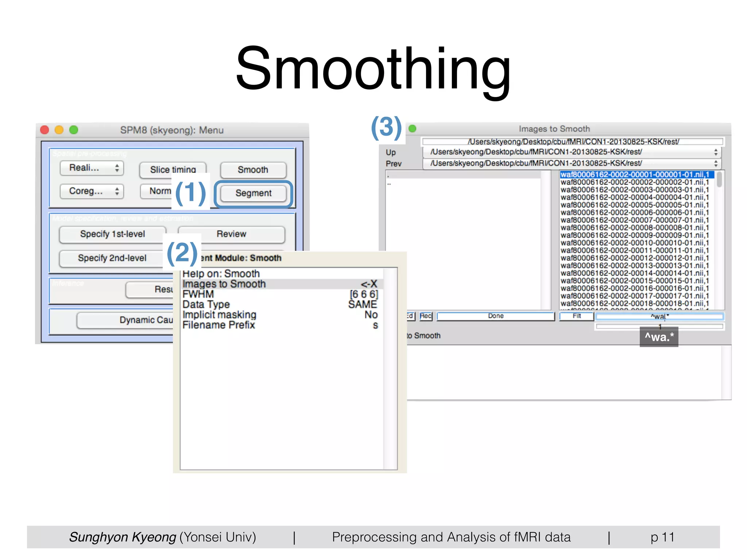
Task: Select the '..' parent folder entry
Action: coord(463,183)
